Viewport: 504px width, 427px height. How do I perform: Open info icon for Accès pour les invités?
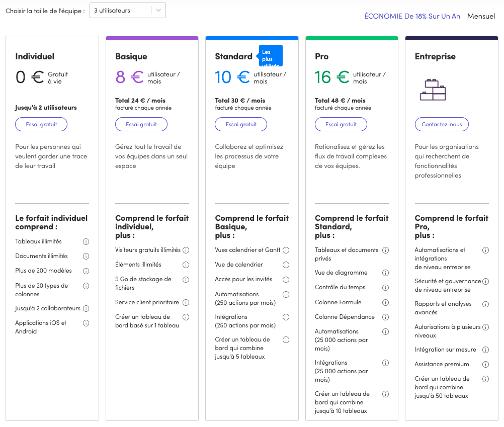click(x=286, y=280)
